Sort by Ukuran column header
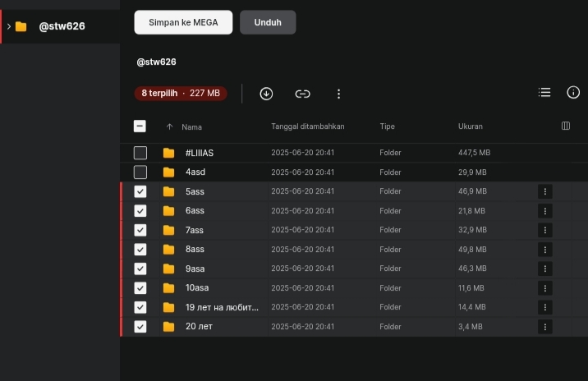588x381 pixels. [471, 126]
